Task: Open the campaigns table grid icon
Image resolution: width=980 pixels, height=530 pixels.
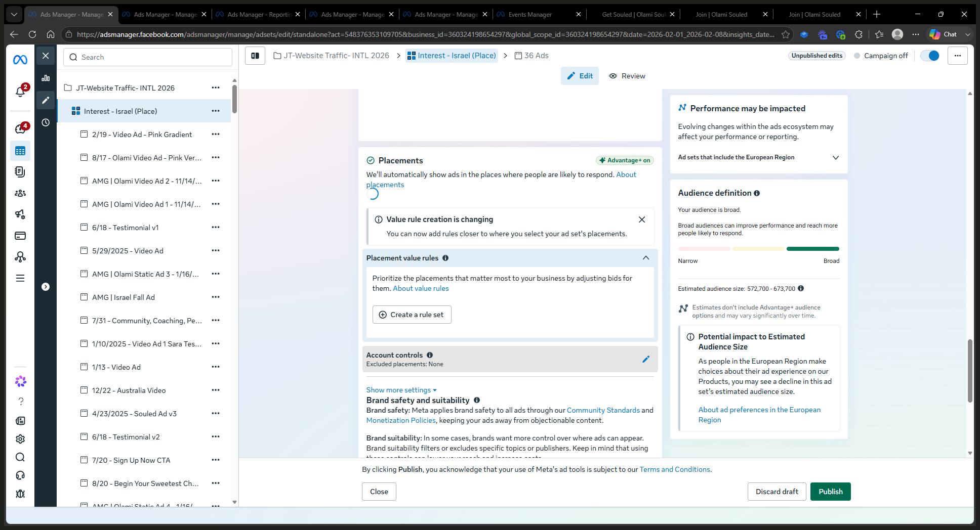Action: tap(20, 151)
